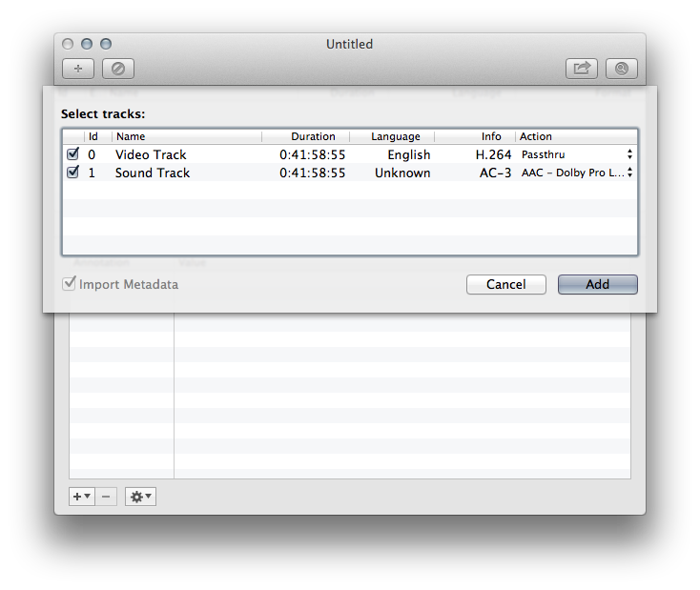Viewport: 700px width, 590px height.
Task: Click the Sound Track duration 0:41:58:55
Action: (313, 173)
